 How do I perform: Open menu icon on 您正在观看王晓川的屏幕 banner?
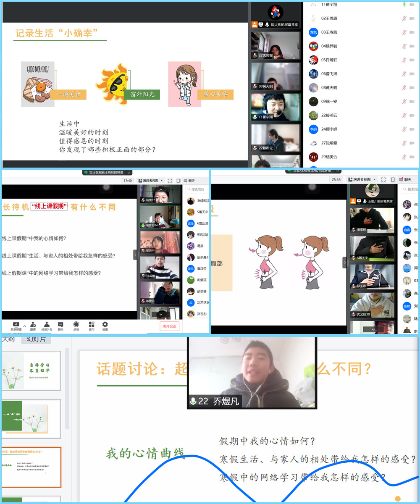tap(129, 172)
